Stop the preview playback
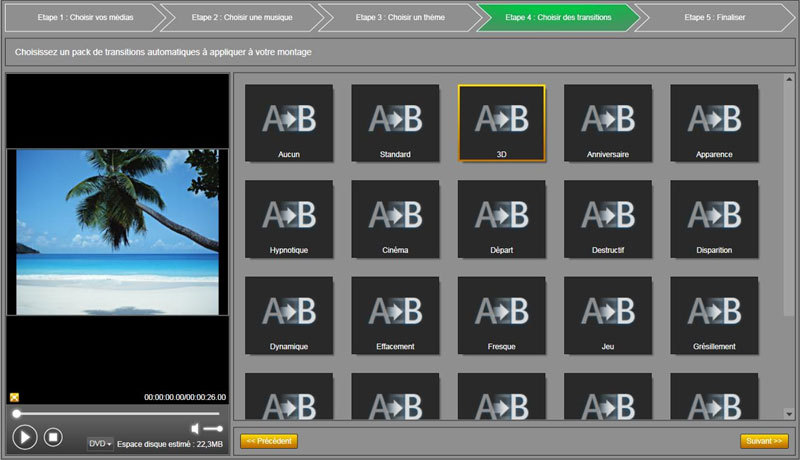800x460 pixels. (x=54, y=437)
